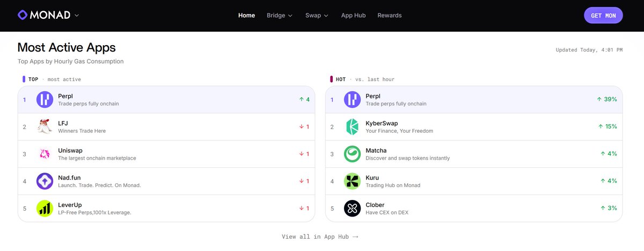Click Perpl app icon in TOP list
The height and width of the screenshot is (251, 644).
tap(45, 99)
